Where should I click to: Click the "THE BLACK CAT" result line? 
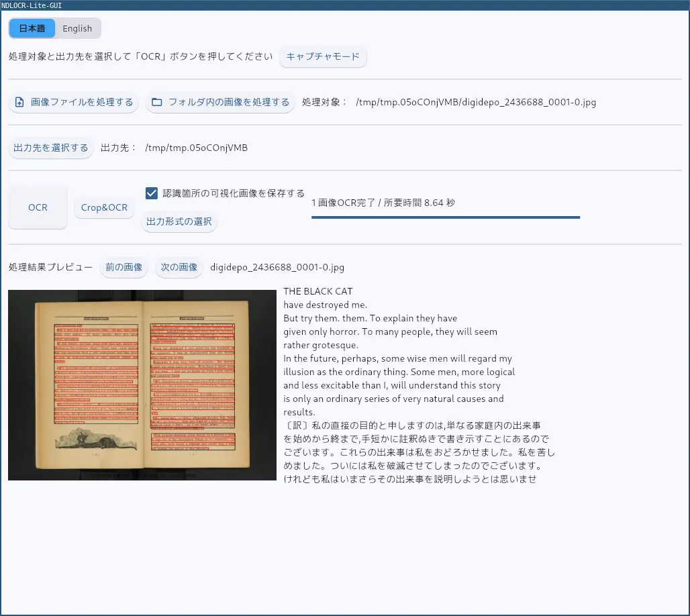[317, 291]
